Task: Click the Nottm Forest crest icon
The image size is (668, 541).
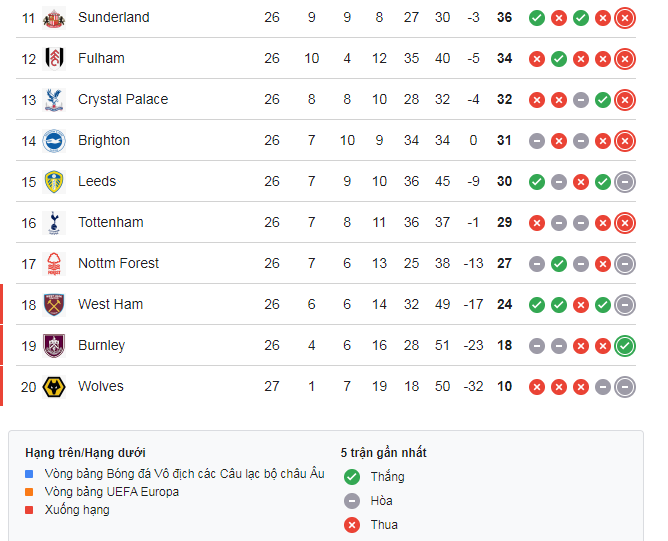Action: [x=54, y=264]
